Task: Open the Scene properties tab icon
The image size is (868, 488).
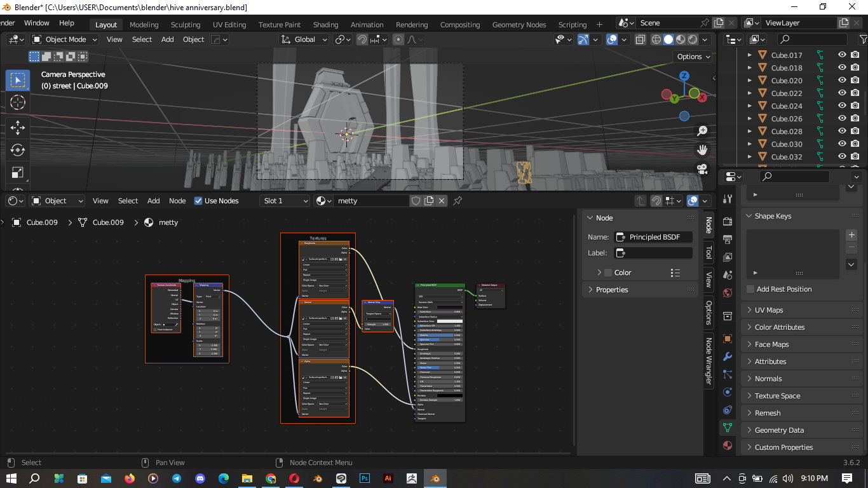Action: point(728,275)
